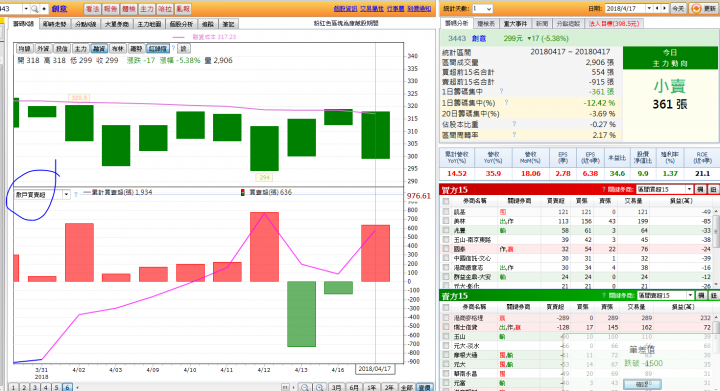
Task: Click the 體檢 toolbar button
Action: click(129, 9)
